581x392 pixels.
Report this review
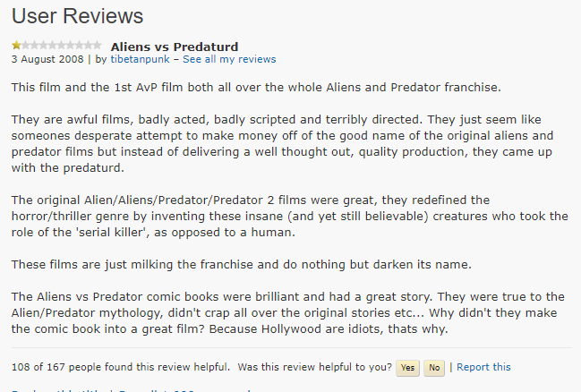click(483, 367)
